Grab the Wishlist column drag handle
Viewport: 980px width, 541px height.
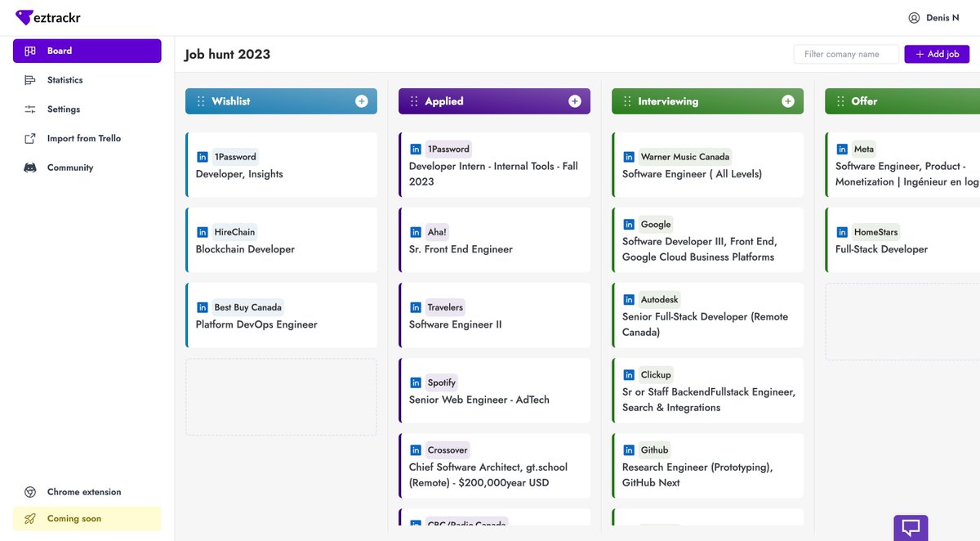[201, 101]
